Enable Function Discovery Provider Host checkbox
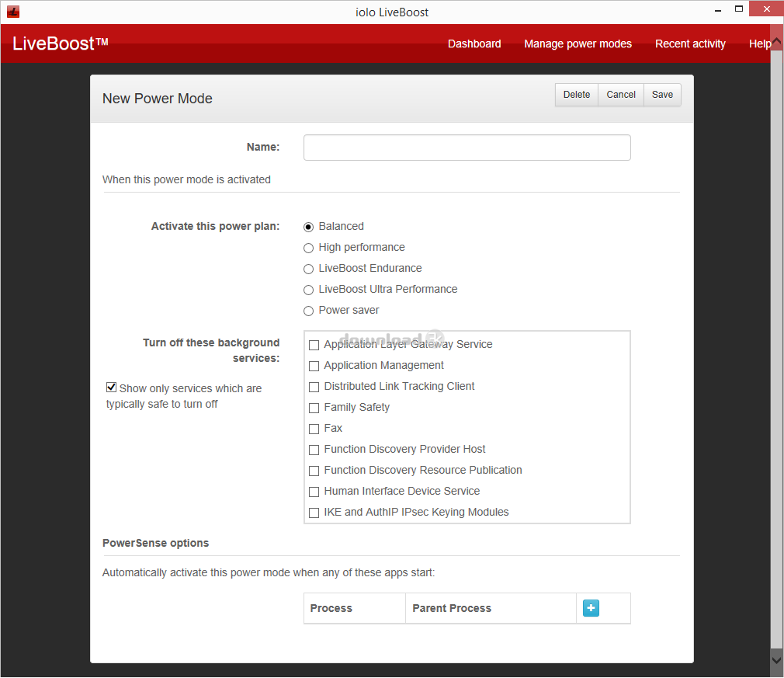This screenshot has width=784, height=678. coord(314,450)
